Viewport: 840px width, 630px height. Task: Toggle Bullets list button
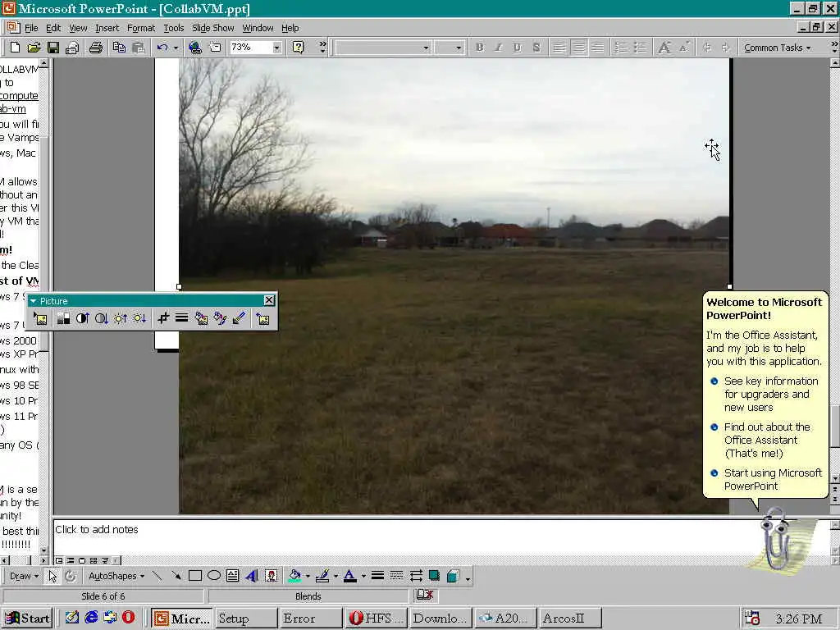pyautogui.click(x=640, y=48)
